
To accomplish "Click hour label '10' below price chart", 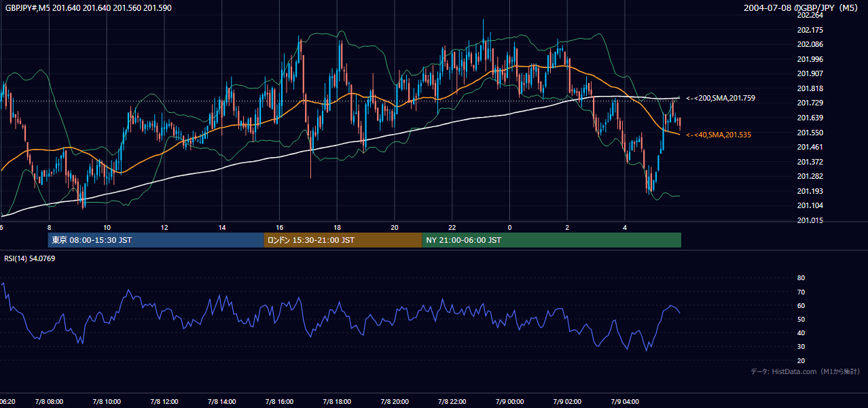I will [107, 227].
